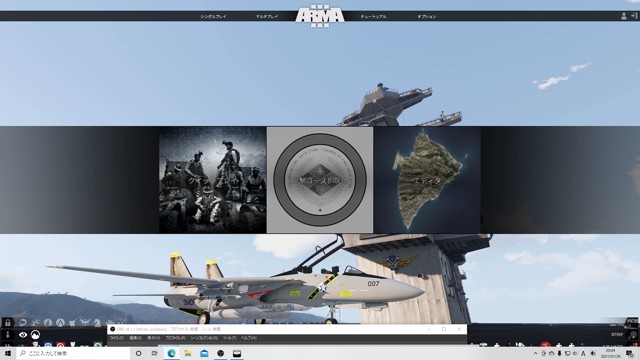Open the Mail app on the taskbar
The width and height of the screenshot is (640, 360).
(x=204, y=353)
